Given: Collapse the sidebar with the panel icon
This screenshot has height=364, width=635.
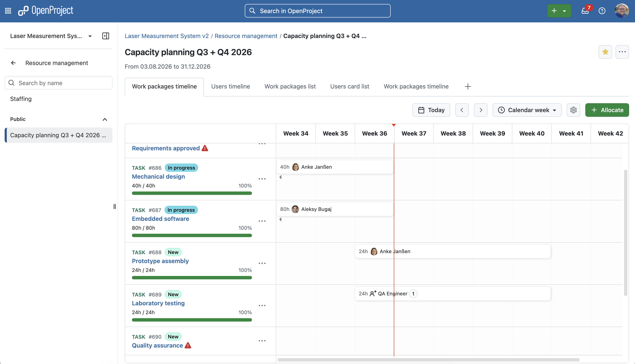Looking at the screenshot, I should tap(106, 36).
